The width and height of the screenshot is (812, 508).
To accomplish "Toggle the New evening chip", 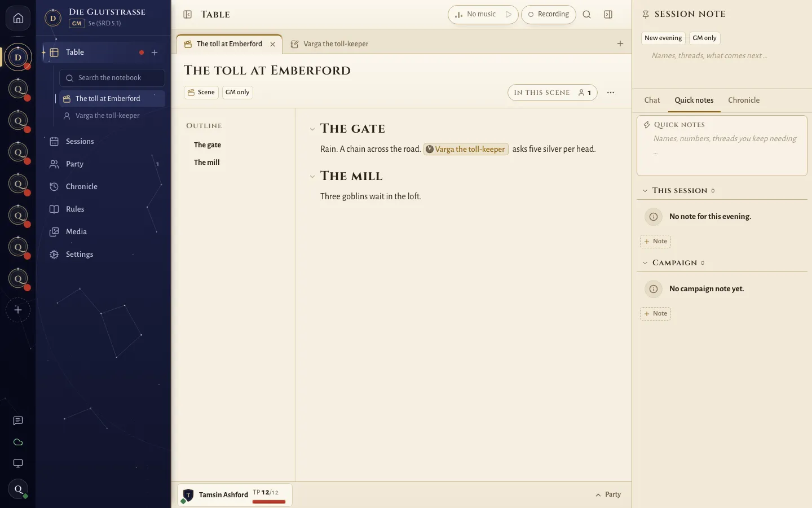I will 663,38.
